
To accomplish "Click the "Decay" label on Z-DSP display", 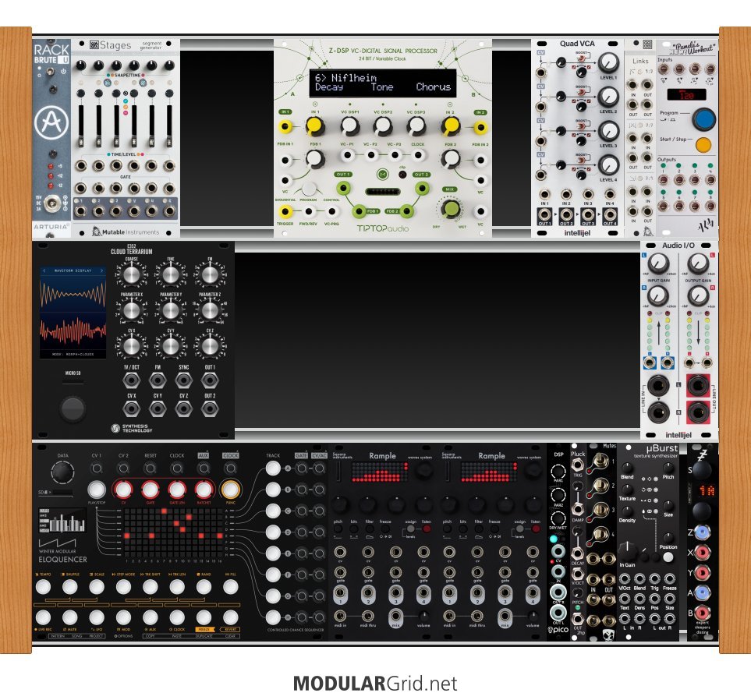I will click(x=328, y=87).
